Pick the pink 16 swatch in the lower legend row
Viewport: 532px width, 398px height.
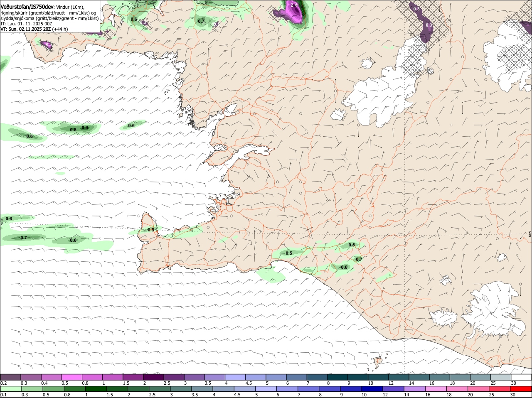[436, 389]
